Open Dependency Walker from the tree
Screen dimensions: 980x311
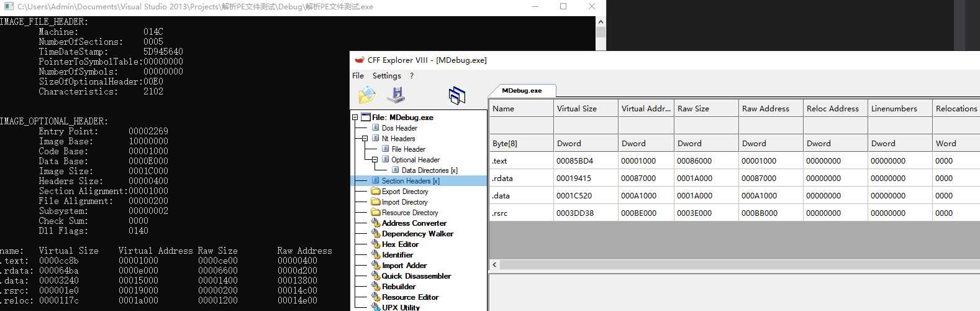[417, 233]
